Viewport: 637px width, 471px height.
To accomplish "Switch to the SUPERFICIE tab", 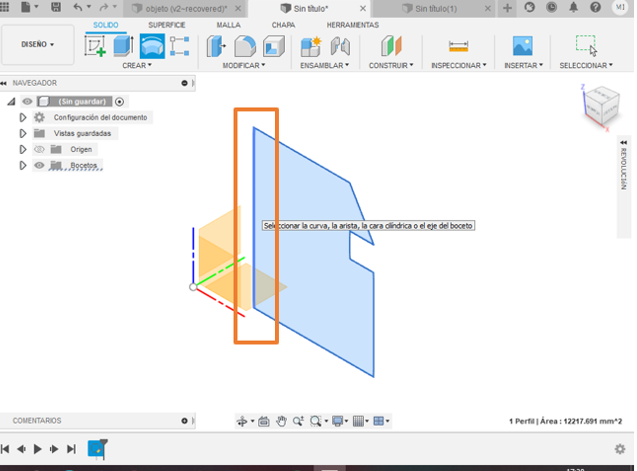I will point(167,25).
